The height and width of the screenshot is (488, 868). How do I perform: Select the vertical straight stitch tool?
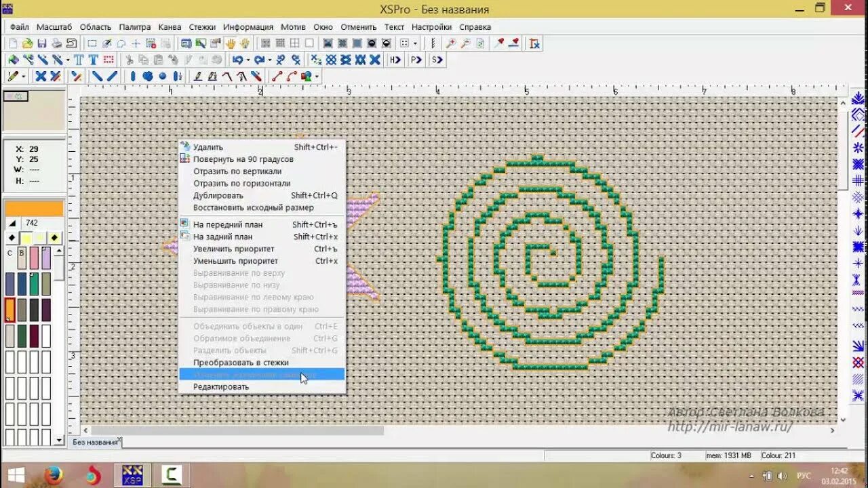133,77
